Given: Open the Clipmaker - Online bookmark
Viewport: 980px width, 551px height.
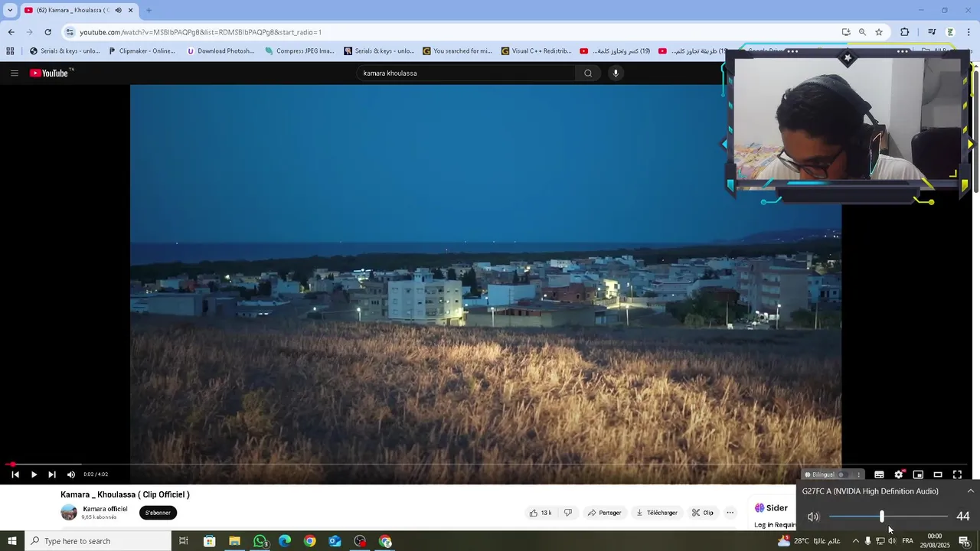Looking at the screenshot, I should coord(142,51).
